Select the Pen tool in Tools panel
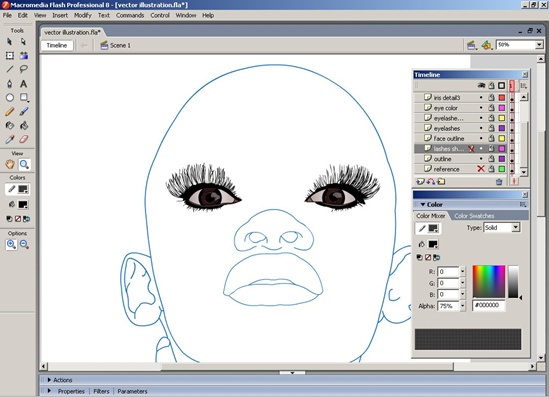 (10, 84)
